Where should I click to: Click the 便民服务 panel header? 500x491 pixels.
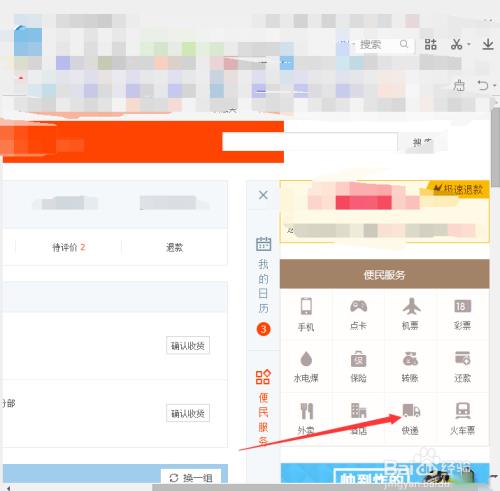384,274
